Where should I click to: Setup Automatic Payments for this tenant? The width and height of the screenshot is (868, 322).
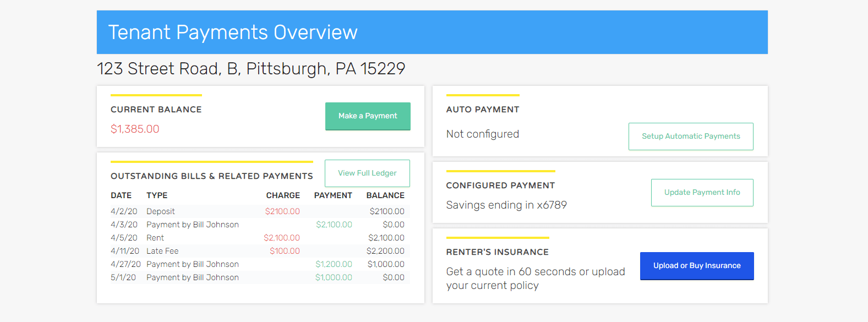point(690,136)
